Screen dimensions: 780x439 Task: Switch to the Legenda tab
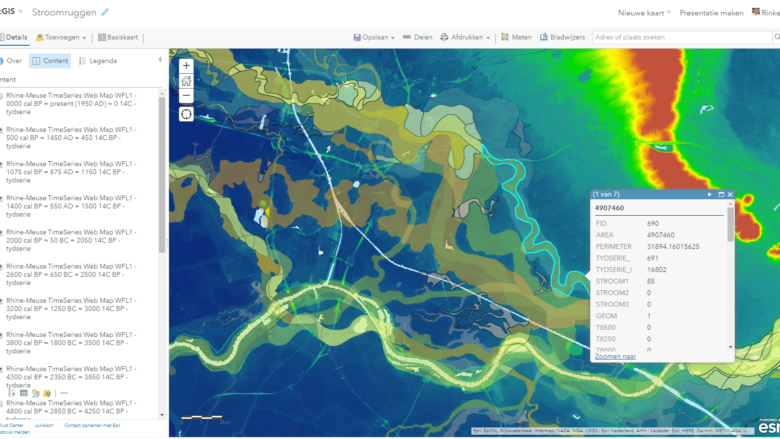pos(97,61)
